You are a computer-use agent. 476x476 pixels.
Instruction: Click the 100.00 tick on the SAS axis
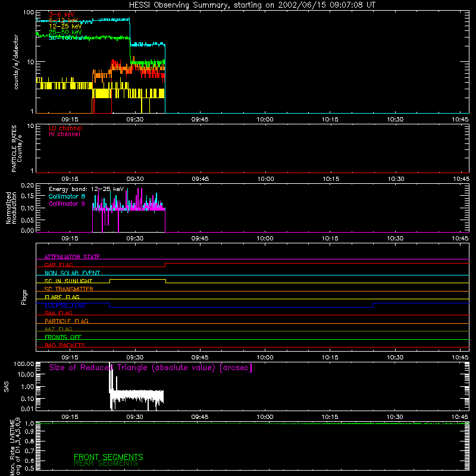(24, 364)
